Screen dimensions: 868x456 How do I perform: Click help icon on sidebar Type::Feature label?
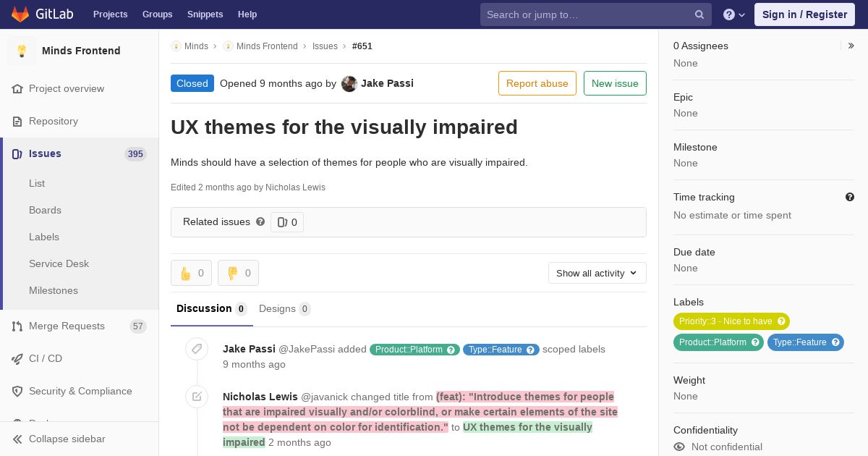[835, 342]
